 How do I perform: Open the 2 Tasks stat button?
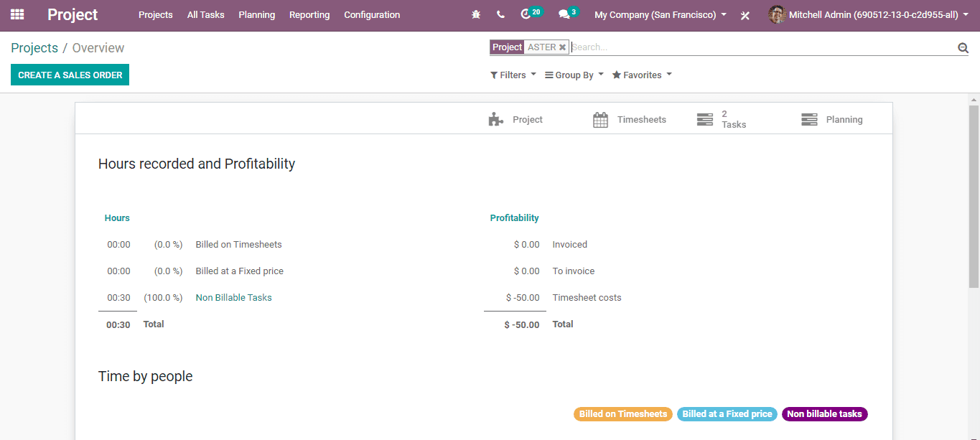coord(734,119)
